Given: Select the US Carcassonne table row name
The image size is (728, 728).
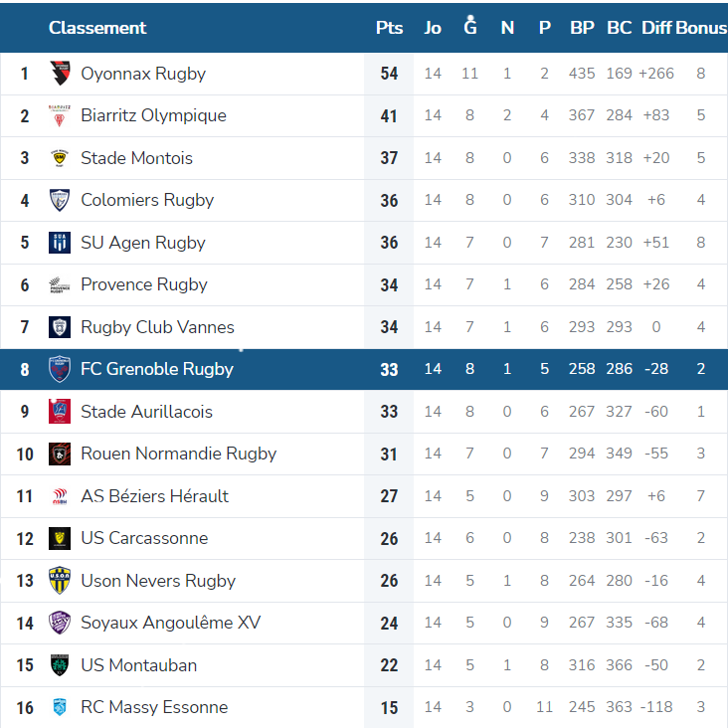Looking at the screenshot, I should [x=144, y=538].
